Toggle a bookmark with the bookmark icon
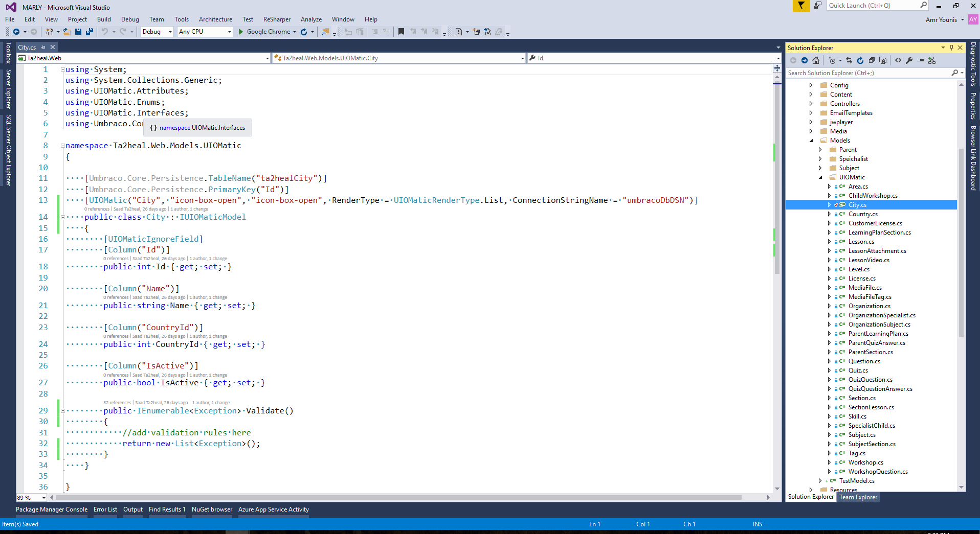Viewport: 980px width, 534px height. click(x=401, y=32)
